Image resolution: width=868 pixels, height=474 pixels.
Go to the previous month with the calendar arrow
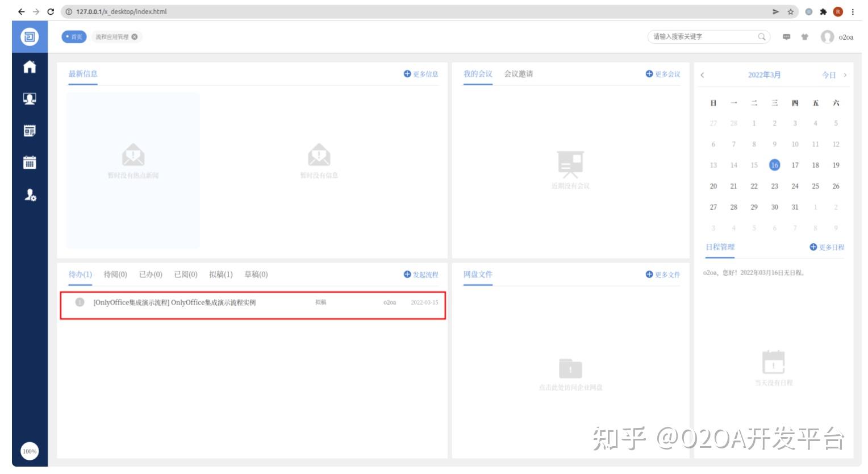pyautogui.click(x=703, y=74)
